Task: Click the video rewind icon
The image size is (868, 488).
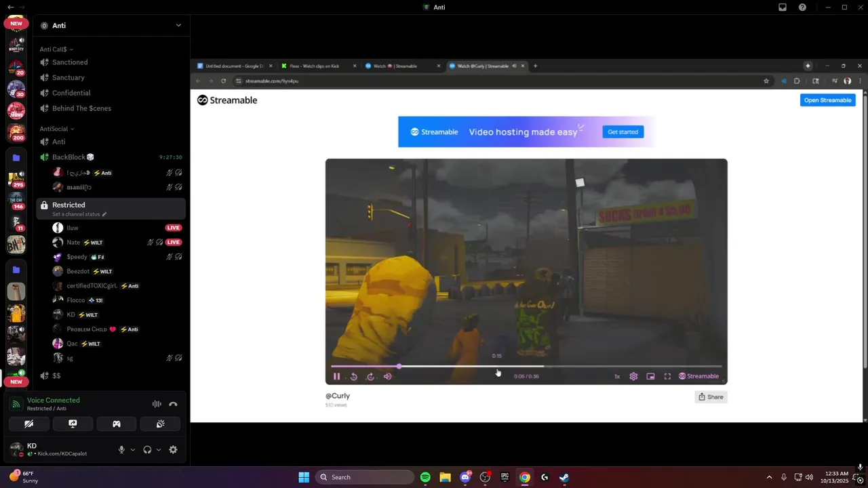Action: click(353, 376)
